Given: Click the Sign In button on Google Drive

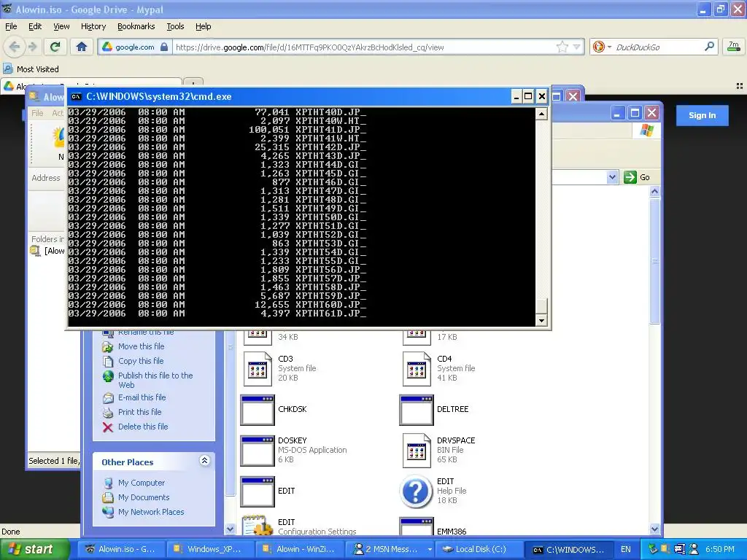Looking at the screenshot, I should (702, 115).
